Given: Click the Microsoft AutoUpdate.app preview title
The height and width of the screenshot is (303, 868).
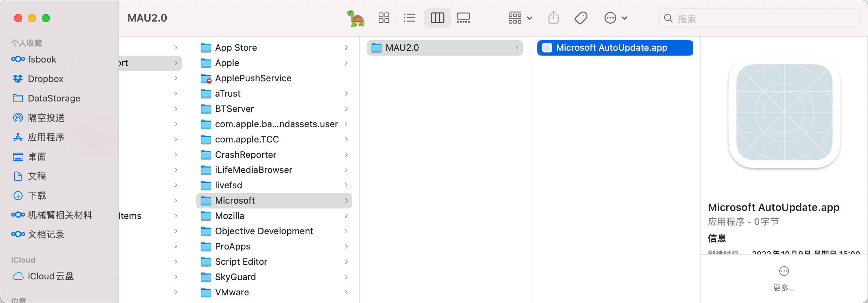Looking at the screenshot, I should click(774, 207).
